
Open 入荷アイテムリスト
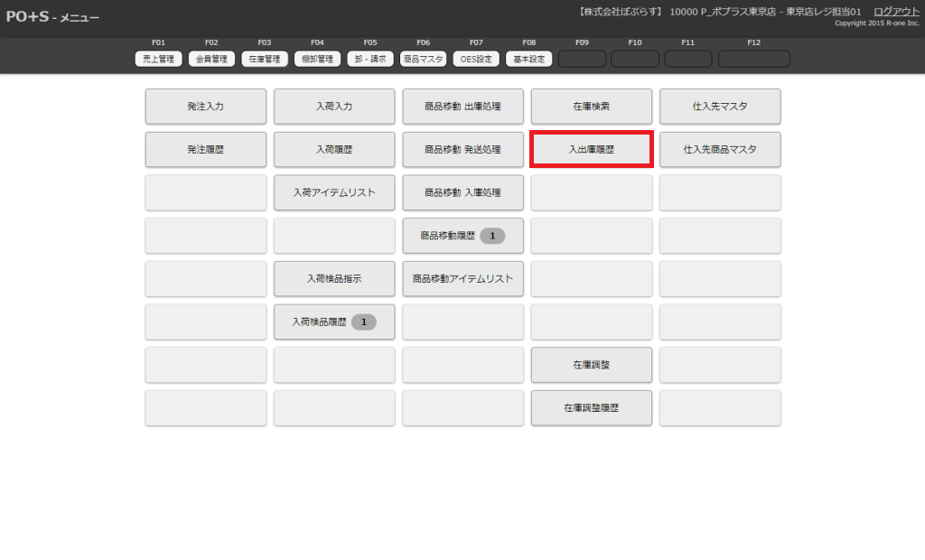coord(334,192)
